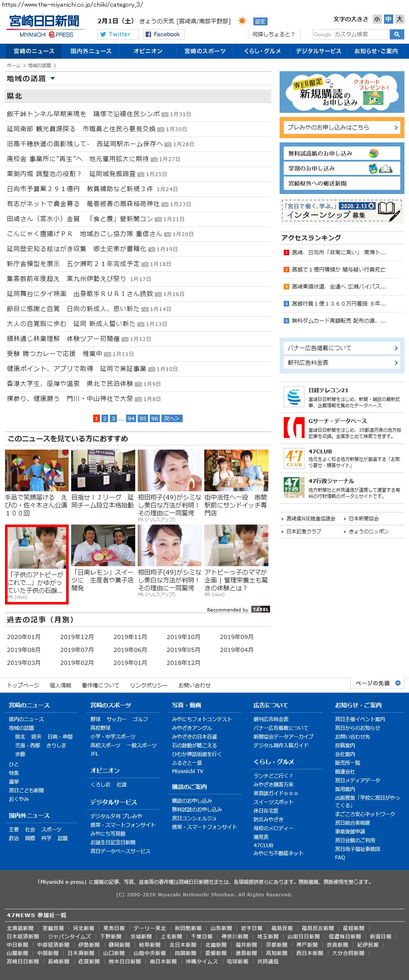Open the 2019年12月 archive link
This screenshot has height=980, width=409.
77,637
